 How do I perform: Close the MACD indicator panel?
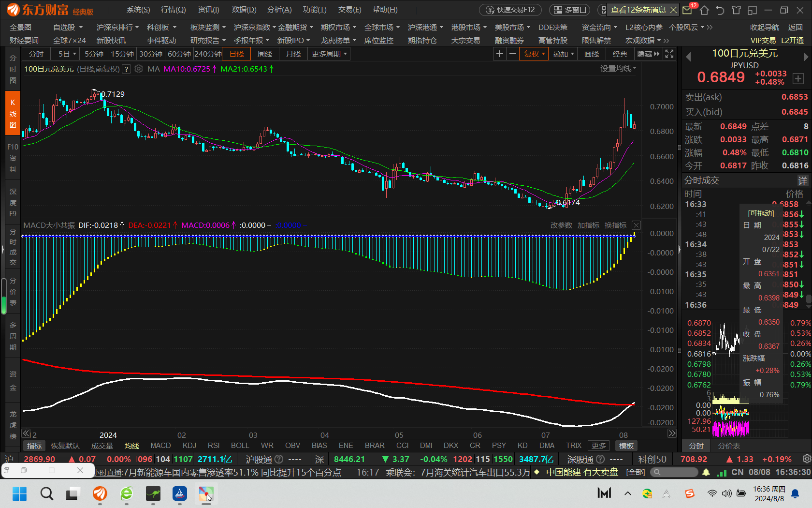[637, 225]
